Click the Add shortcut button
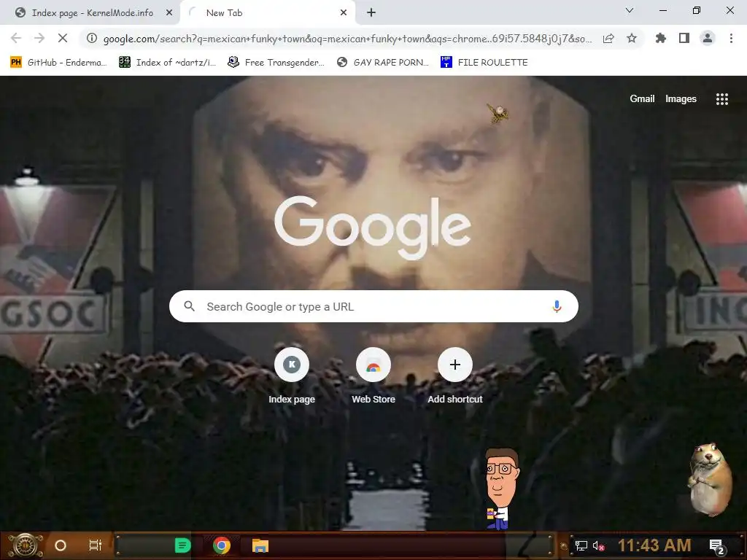 tap(455, 376)
